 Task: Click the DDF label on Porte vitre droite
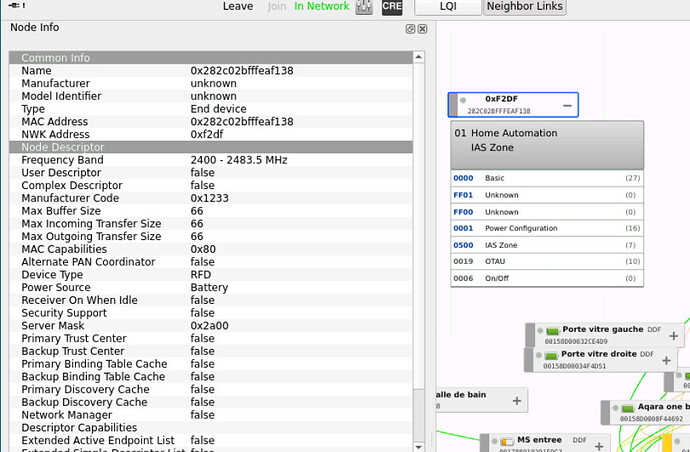pos(646,354)
